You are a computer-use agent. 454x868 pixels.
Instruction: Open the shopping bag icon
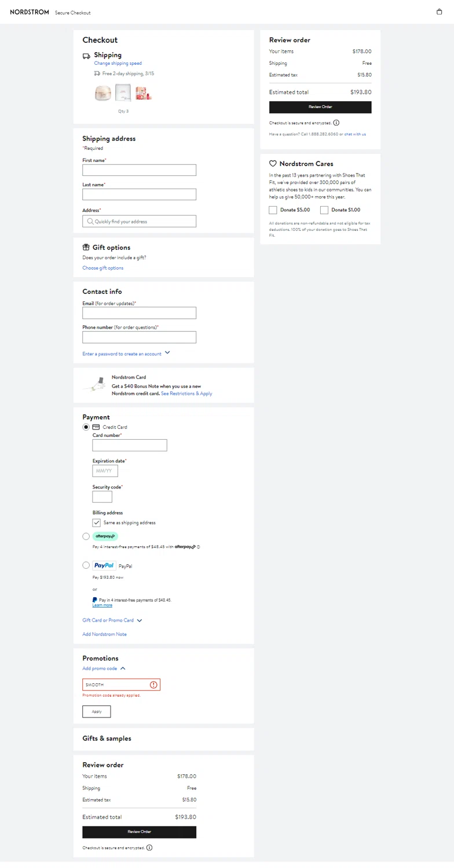[x=439, y=12]
